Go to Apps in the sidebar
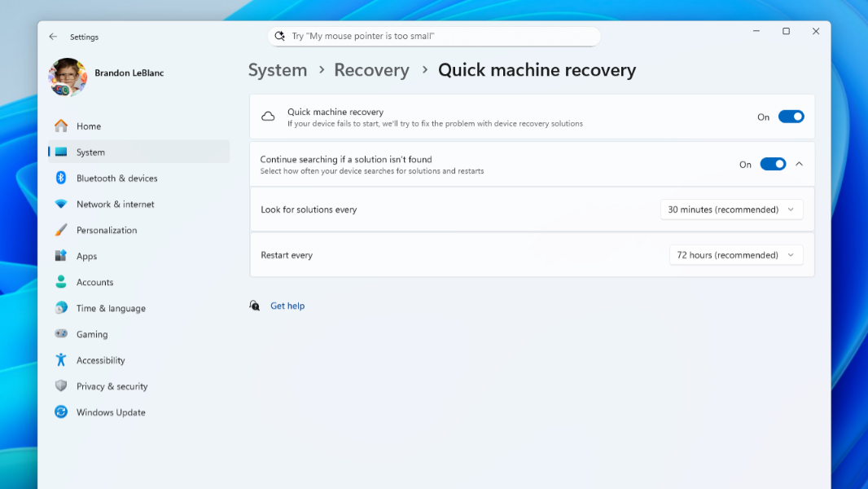 point(87,257)
